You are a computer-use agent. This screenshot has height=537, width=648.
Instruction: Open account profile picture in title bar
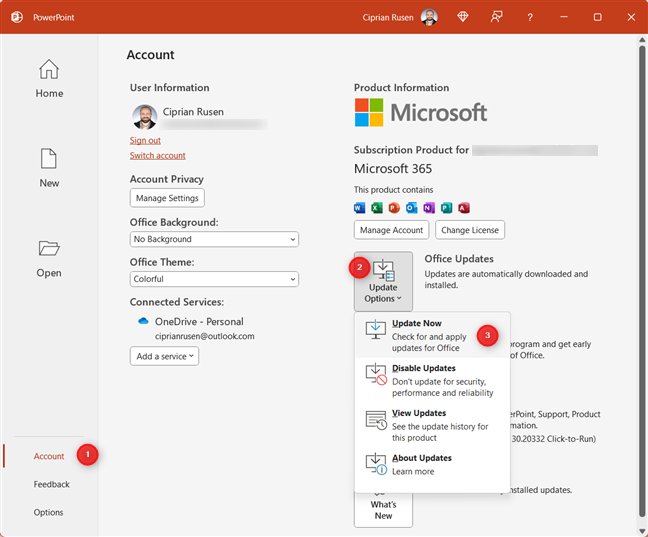pyautogui.click(x=429, y=17)
